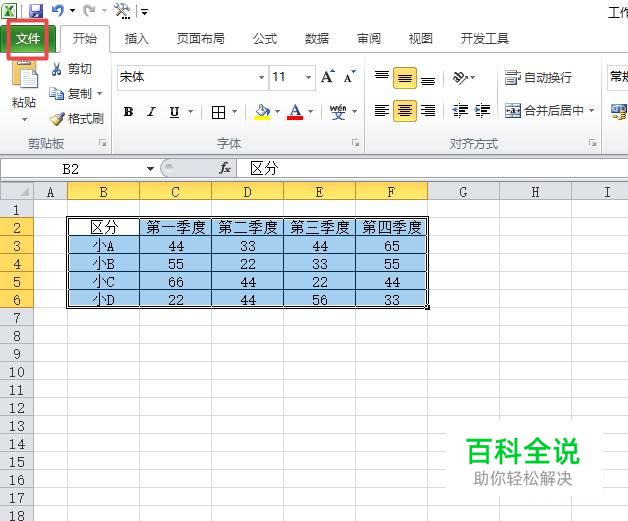The width and height of the screenshot is (628, 521).
Task: Click the decrease font size icon
Action: tap(349, 76)
